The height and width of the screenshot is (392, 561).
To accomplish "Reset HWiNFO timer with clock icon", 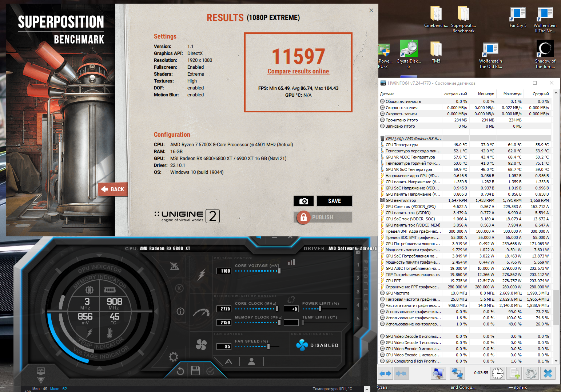I will pyautogui.click(x=498, y=373).
